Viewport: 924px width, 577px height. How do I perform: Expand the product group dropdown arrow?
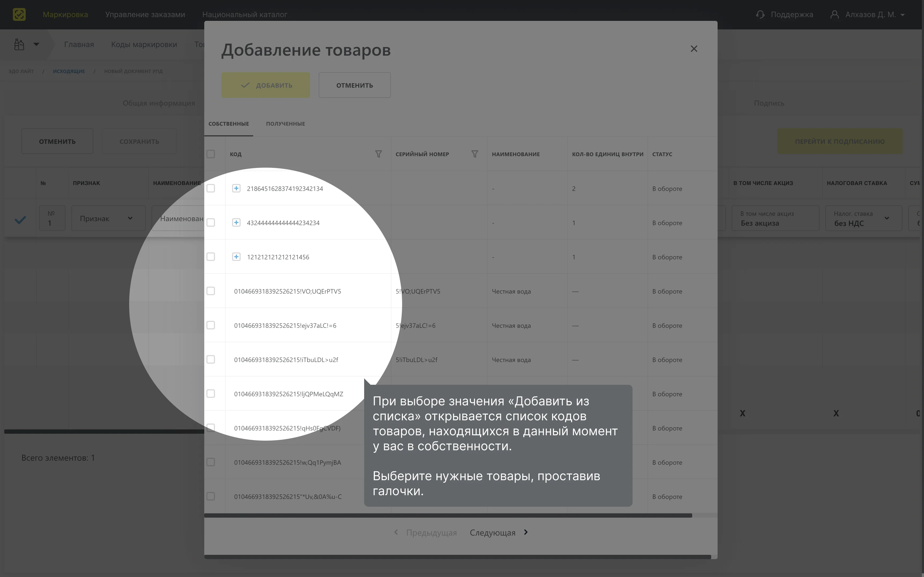tap(36, 44)
